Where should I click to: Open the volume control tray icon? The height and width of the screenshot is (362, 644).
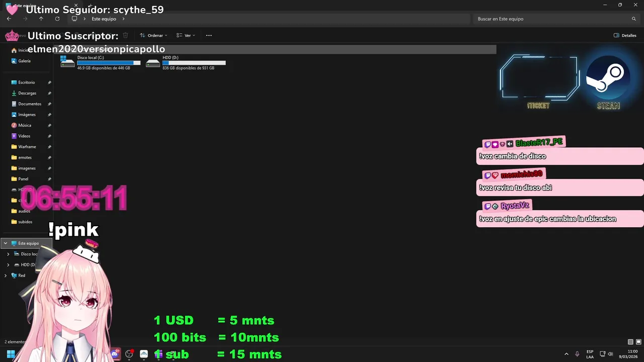click(610, 354)
